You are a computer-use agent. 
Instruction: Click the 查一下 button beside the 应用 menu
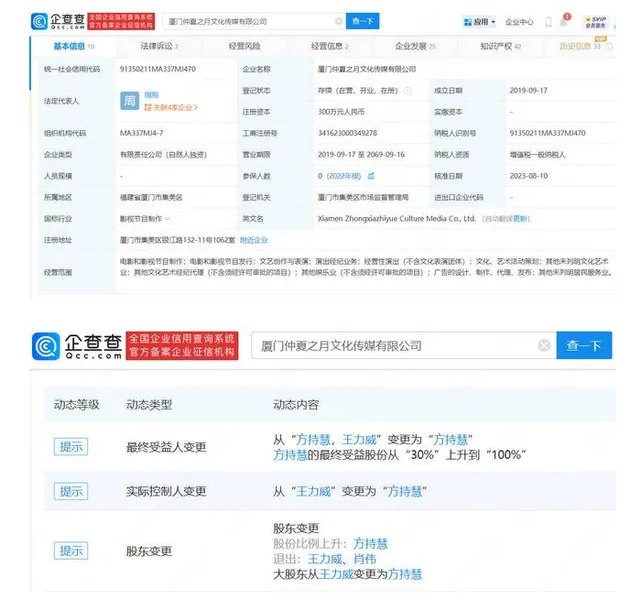(362, 21)
